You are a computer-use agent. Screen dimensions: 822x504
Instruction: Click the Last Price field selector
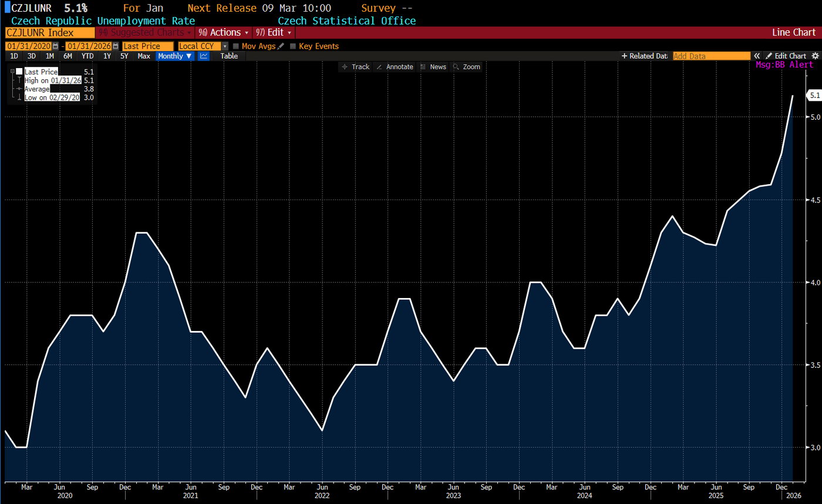(148, 46)
